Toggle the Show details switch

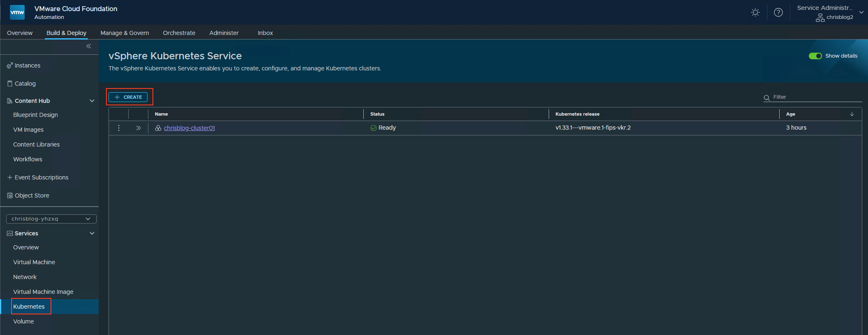(x=815, y=56)
